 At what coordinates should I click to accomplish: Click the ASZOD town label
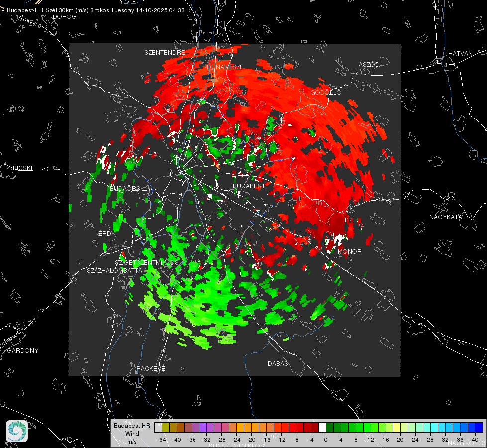[x=369, y=64]
